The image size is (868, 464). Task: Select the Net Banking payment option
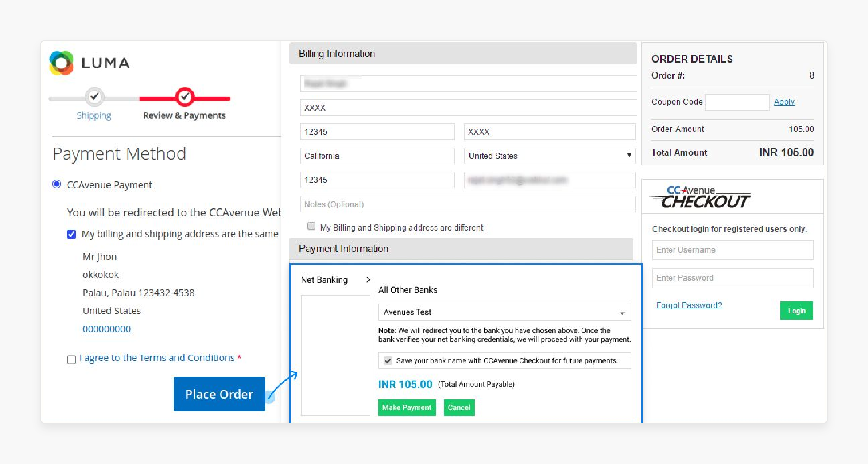click(x=324, y=280)
